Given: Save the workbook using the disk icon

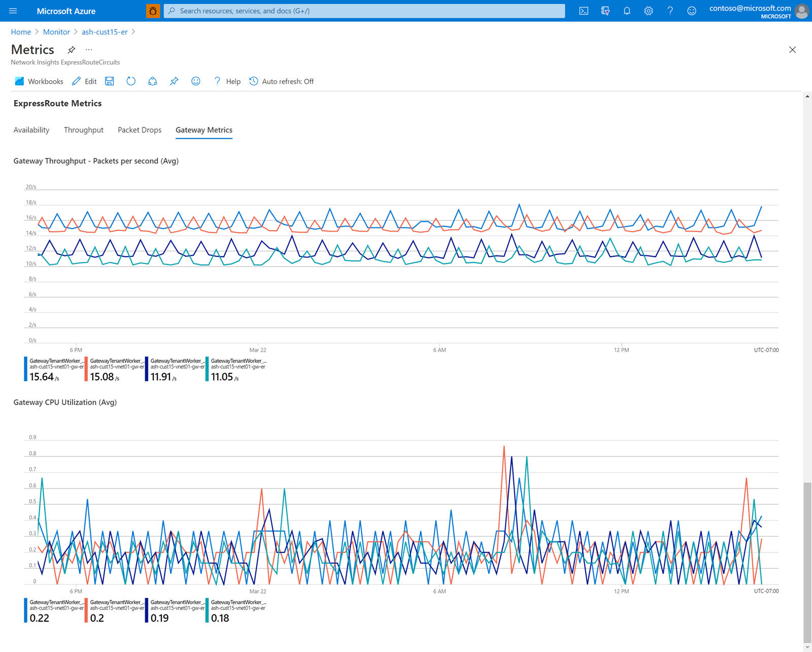Looking at the screenshot, I should coord(110,81).
